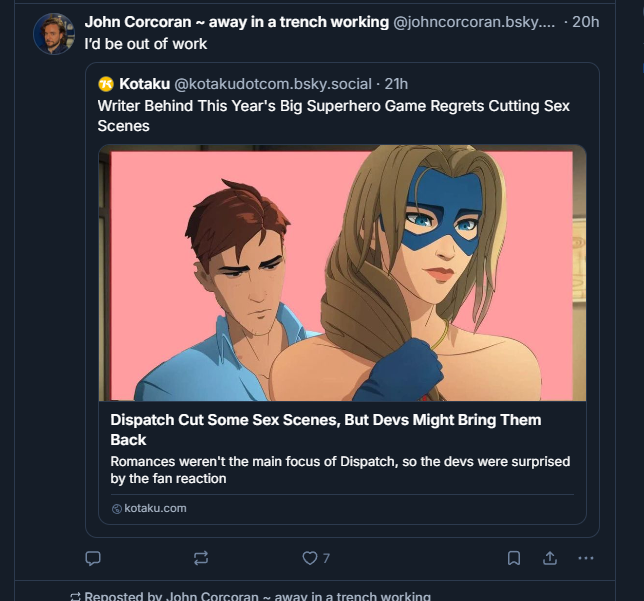Click the 20h post timestamp

click(585, 22)
